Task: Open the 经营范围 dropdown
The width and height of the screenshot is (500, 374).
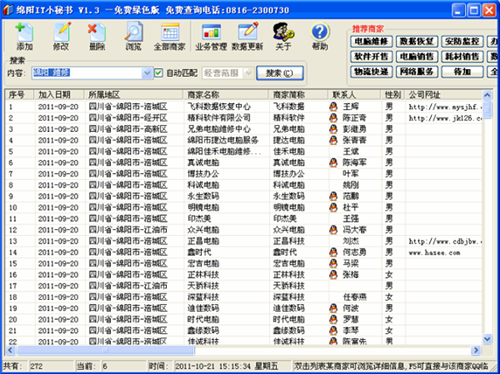Action: click(248, 73)
